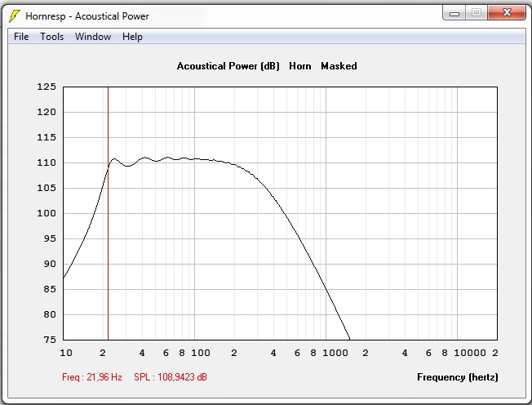Click the SPL 108,9423 dB readout
The height and width of the screenshot is (405, 532).
171,377
